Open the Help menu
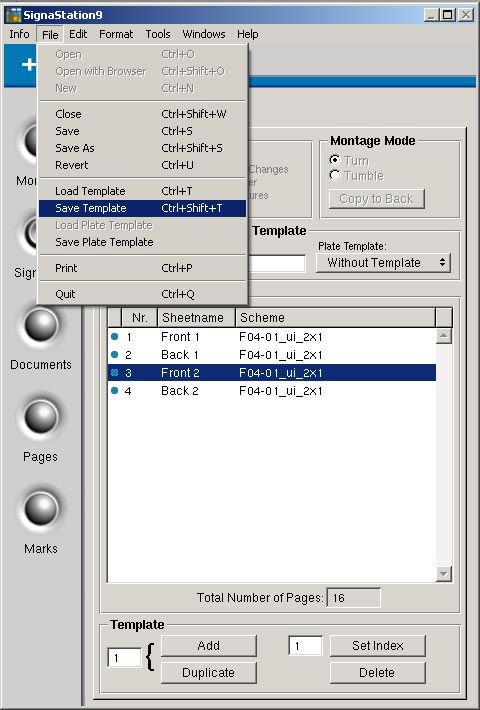 tap(248, 34)
